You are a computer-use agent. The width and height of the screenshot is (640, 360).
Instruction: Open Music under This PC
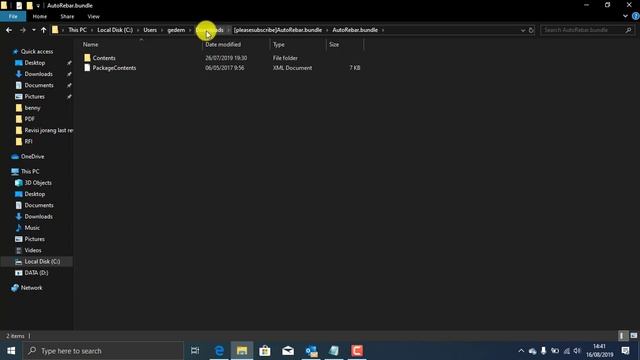tap(32, 228)
